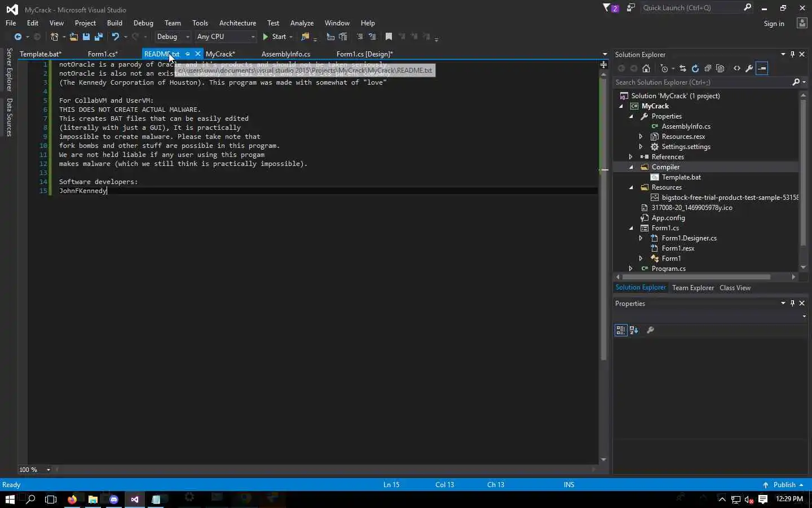The image size is (812, 508).
Task: Toggle Show All Files in Solution Explorer
Action: (x=720, y=68)
